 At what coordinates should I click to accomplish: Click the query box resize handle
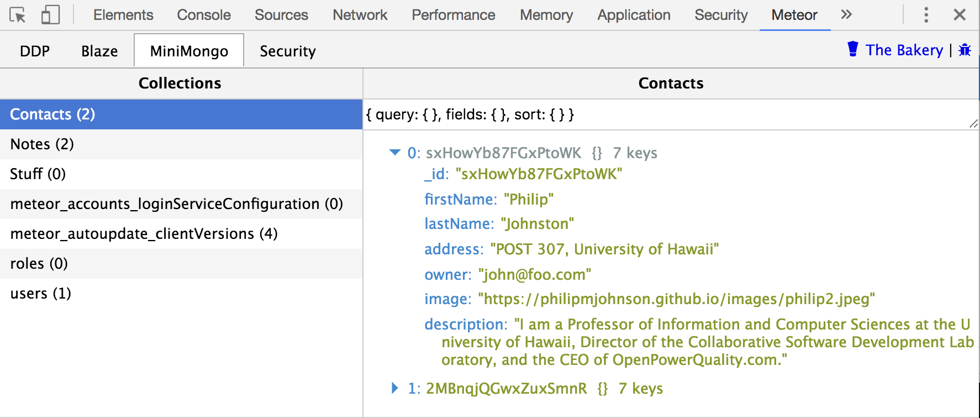(x=973, y=124)
